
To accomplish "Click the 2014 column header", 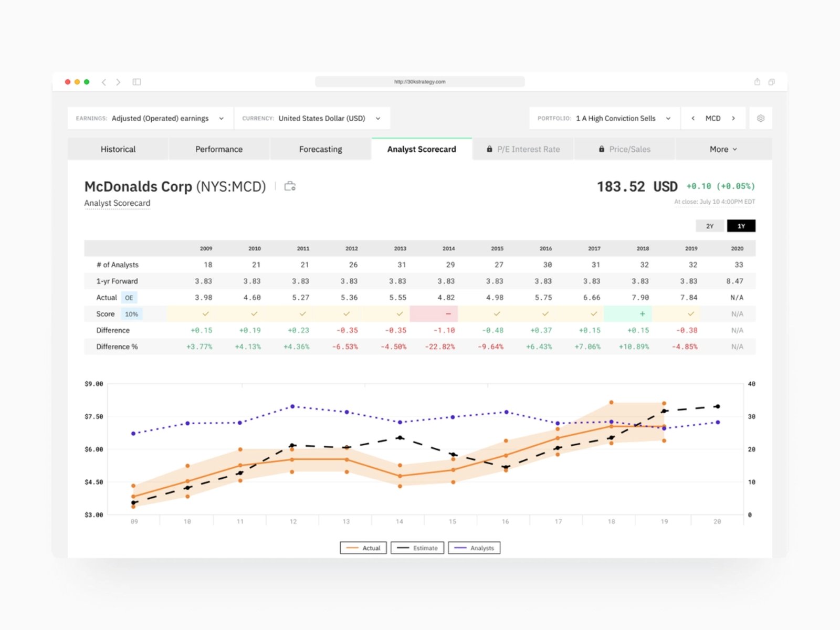I will tap(448, 248).
